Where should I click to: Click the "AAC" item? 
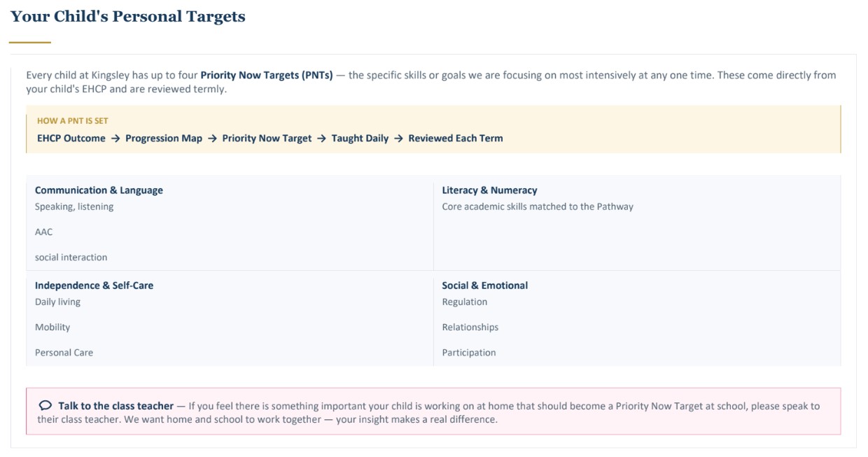[x=43, y=232]
